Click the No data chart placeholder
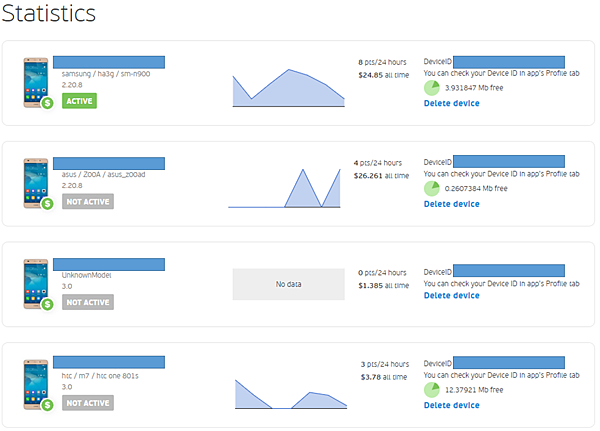 289,284
